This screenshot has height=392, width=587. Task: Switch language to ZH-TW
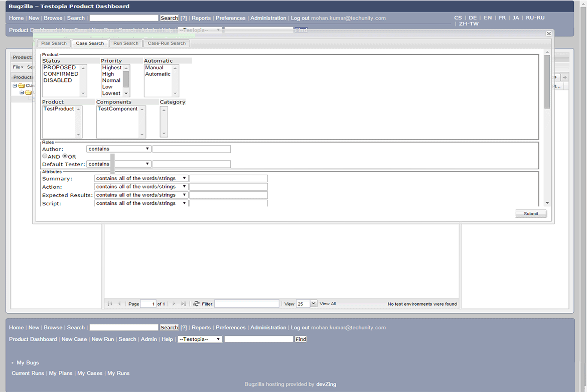(x=469, y=24)
